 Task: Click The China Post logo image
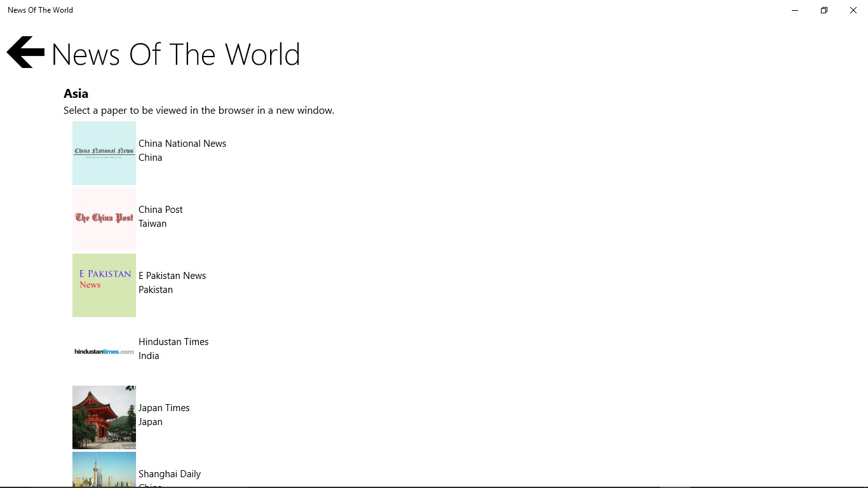click(x=104, y=219)
